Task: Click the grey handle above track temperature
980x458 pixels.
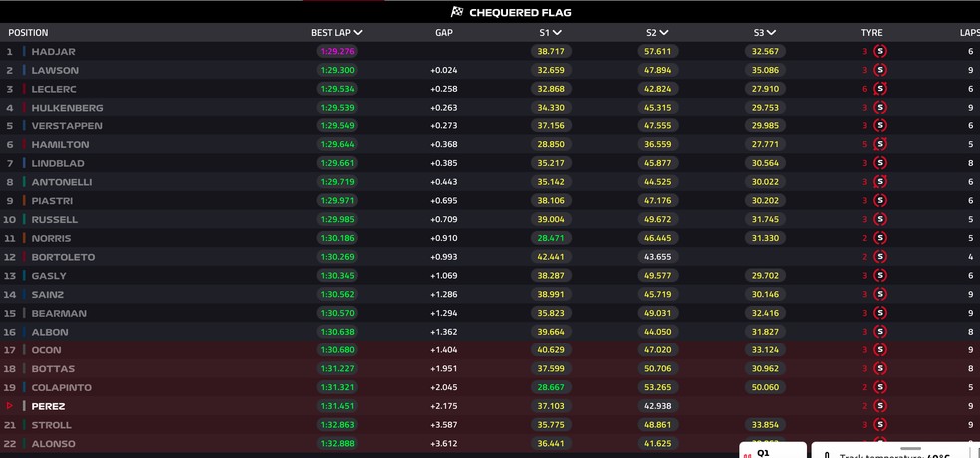Action: [x=910, y=448]
